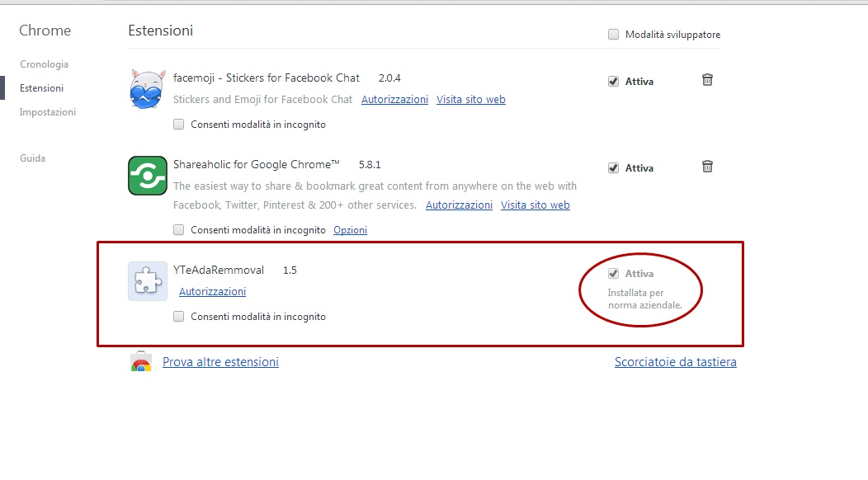Viewport: 868px width, 480px height.
Task: Click version number 5.8.1
Action: 370,164
